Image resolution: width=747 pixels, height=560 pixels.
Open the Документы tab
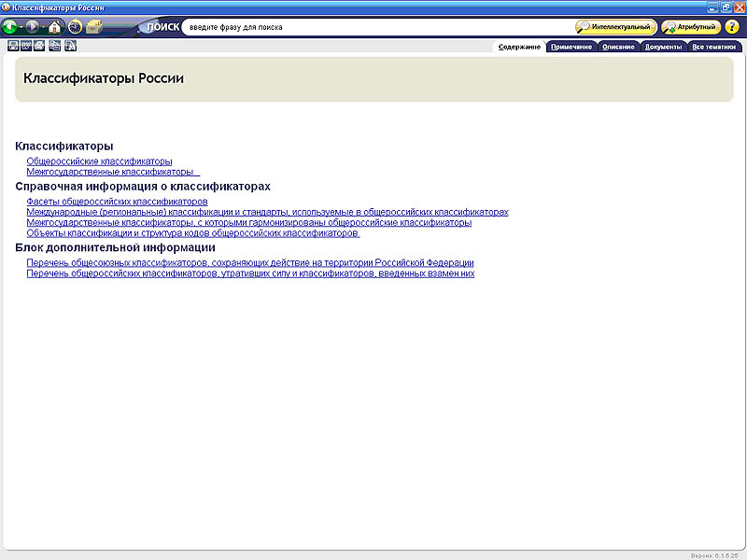664,47
